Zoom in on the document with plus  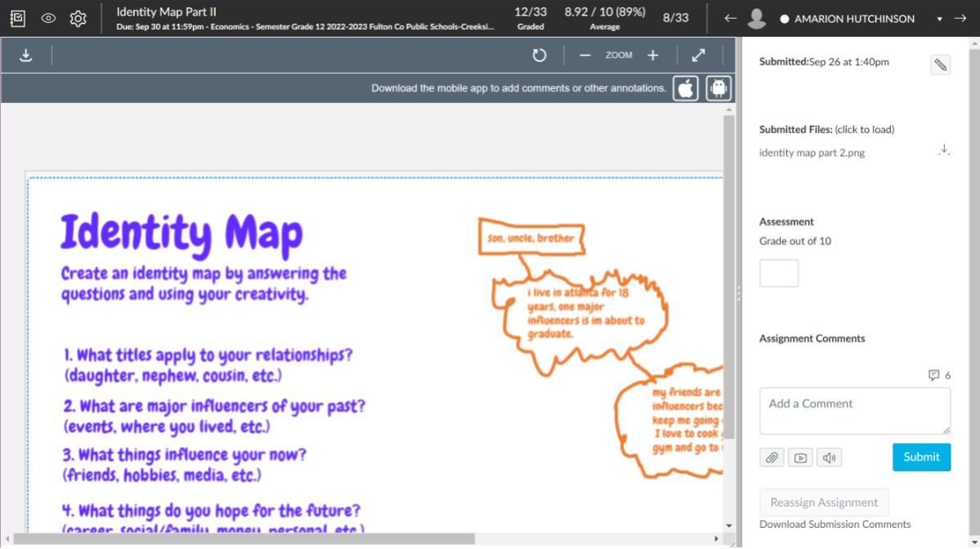click(652, 56)
